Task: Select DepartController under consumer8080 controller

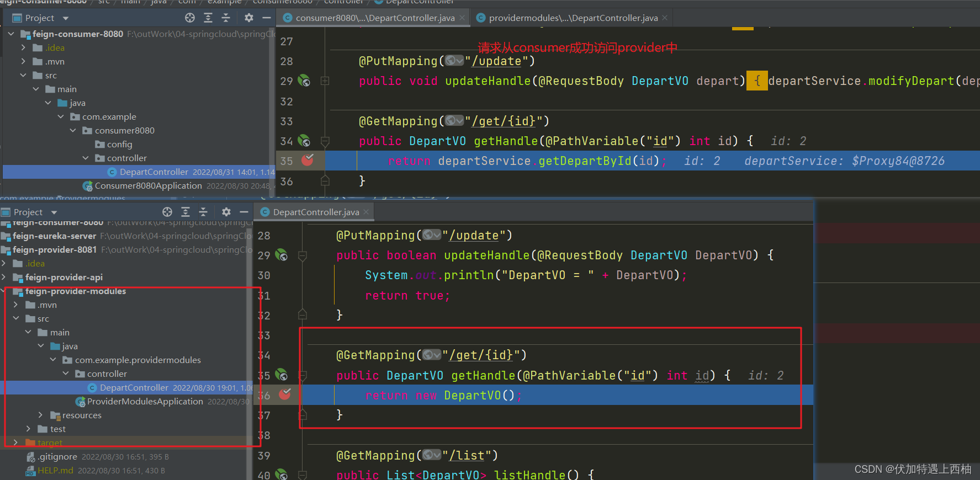Action: coord(153,172)
